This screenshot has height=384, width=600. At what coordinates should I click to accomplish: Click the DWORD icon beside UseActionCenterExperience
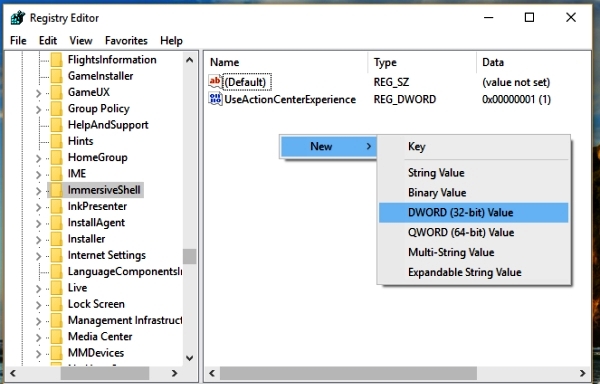coord(215,99)
